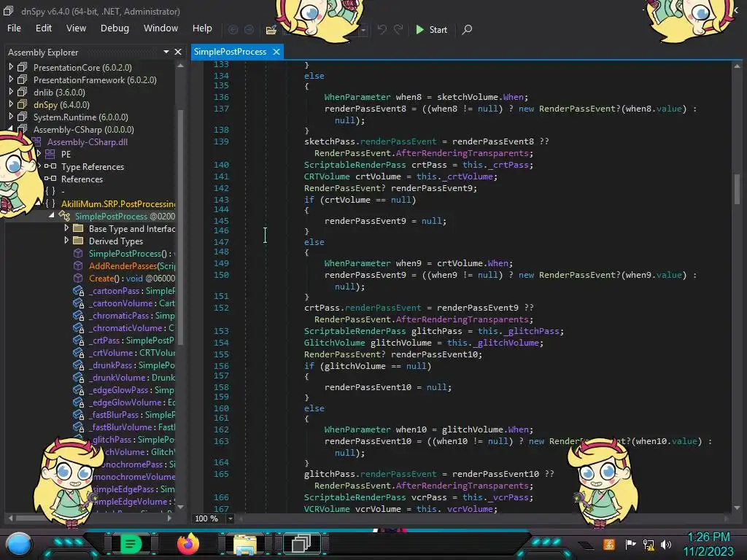Click the Redo toolbar icon
The image size is (747, 560).
click(x=398, y=29)
